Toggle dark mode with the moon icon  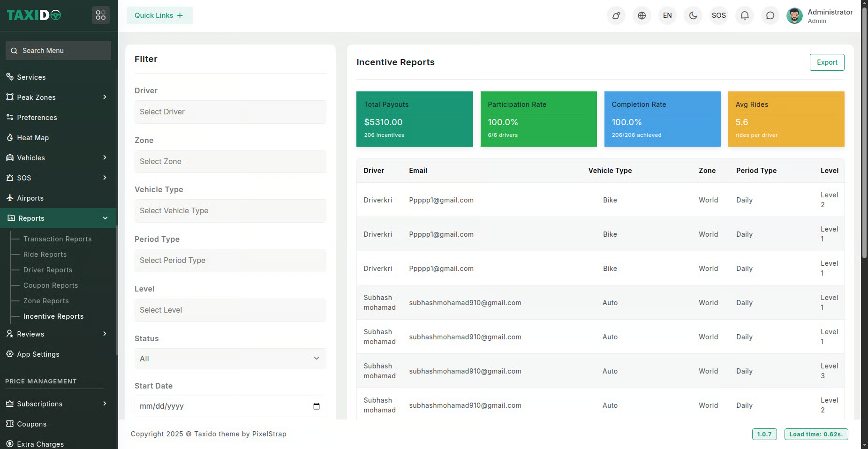click(693, 15)
